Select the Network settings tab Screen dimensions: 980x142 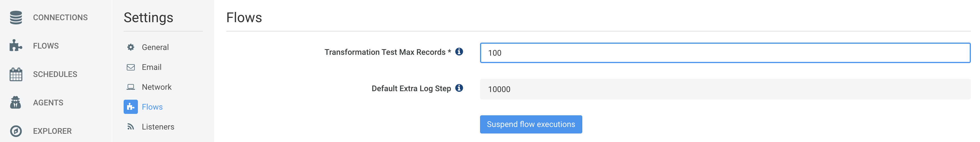157,87
